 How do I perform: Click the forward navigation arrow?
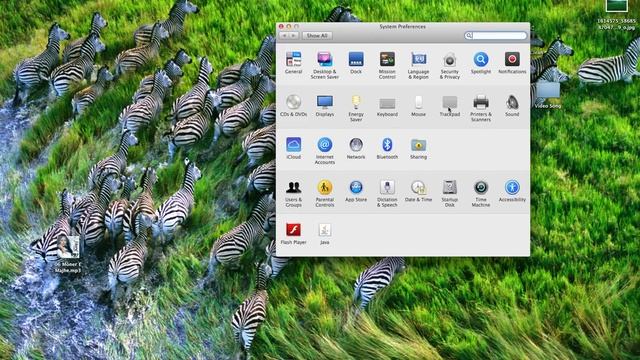click(294, 36)
